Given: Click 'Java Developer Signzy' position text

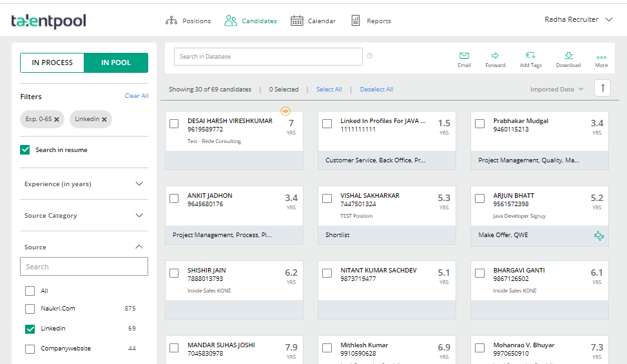Looking at the screenshot, I should (519, 216).
